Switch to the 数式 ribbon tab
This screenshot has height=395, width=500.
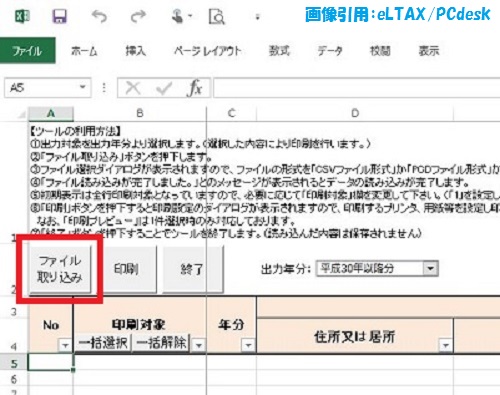[x=279, y=51]
